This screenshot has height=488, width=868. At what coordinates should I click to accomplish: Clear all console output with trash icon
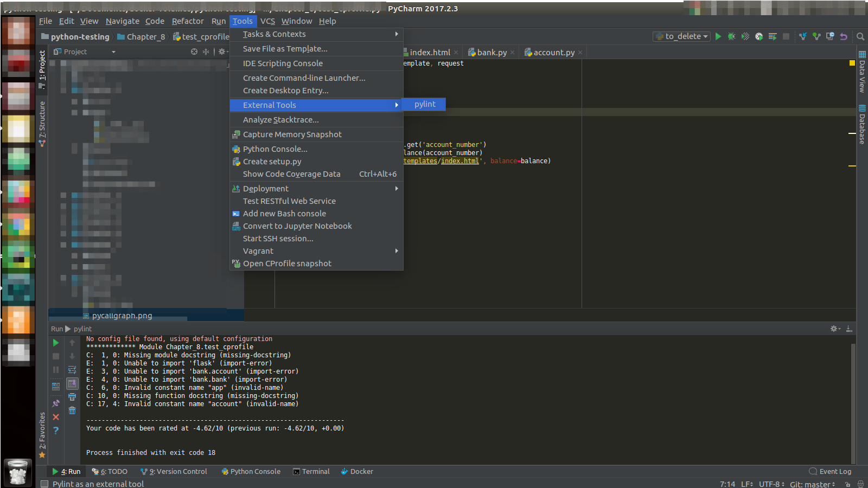72,410
